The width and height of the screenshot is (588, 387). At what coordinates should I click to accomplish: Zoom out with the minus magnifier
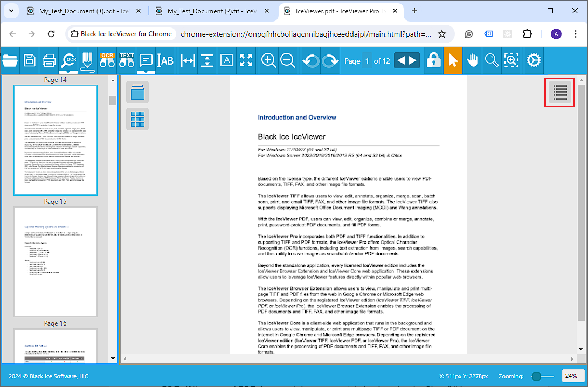(288, 60)
